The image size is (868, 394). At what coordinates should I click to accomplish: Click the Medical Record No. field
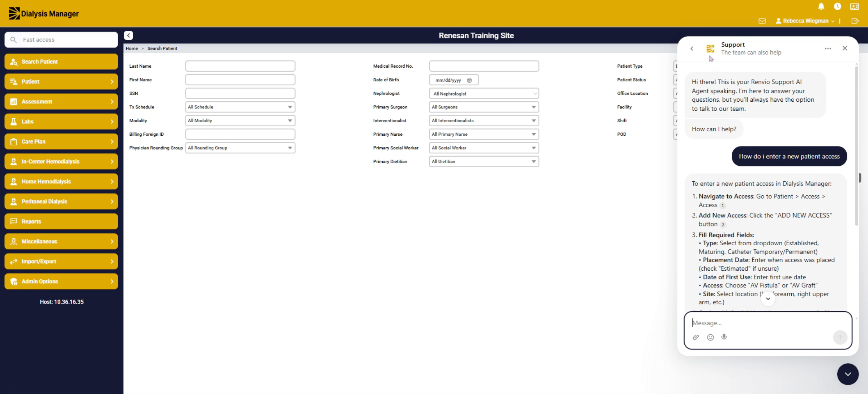[484, 66]
